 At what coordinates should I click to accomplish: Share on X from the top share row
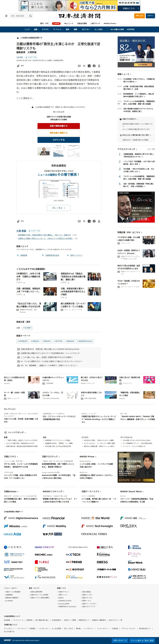point(89,66)
